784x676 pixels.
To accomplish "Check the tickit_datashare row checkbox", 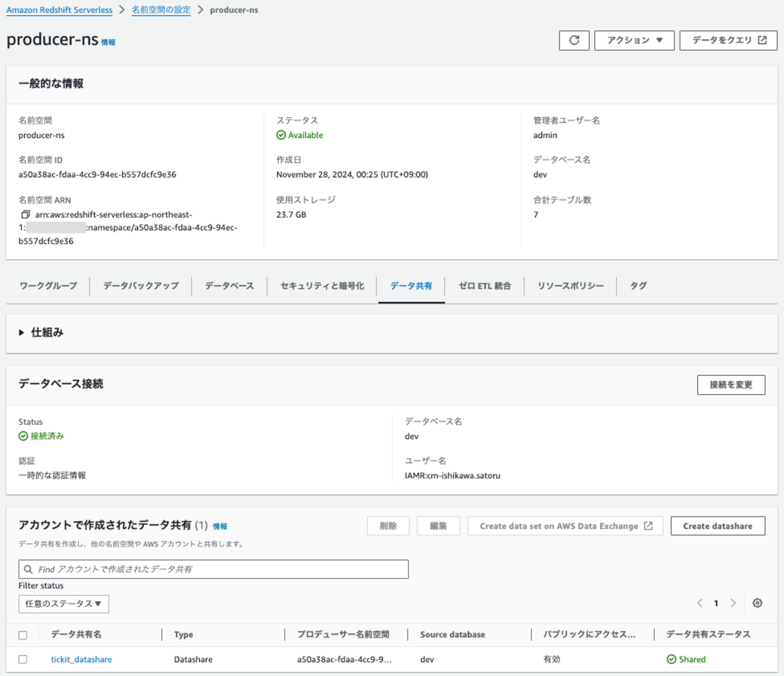I will tap(23, 659).
